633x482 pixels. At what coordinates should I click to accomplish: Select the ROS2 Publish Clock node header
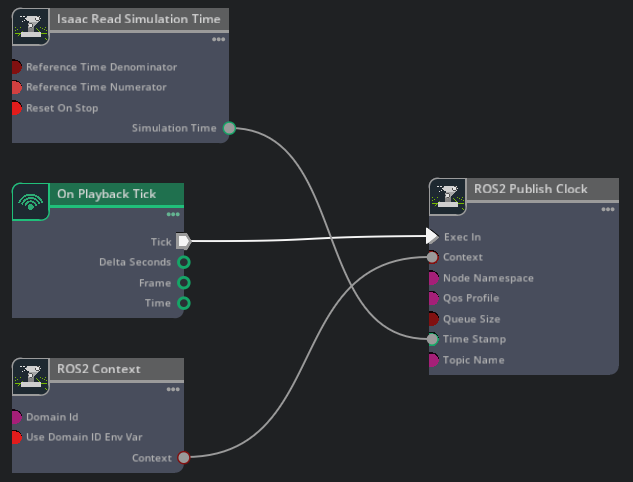pyautogui.click(x=542, y=189)
